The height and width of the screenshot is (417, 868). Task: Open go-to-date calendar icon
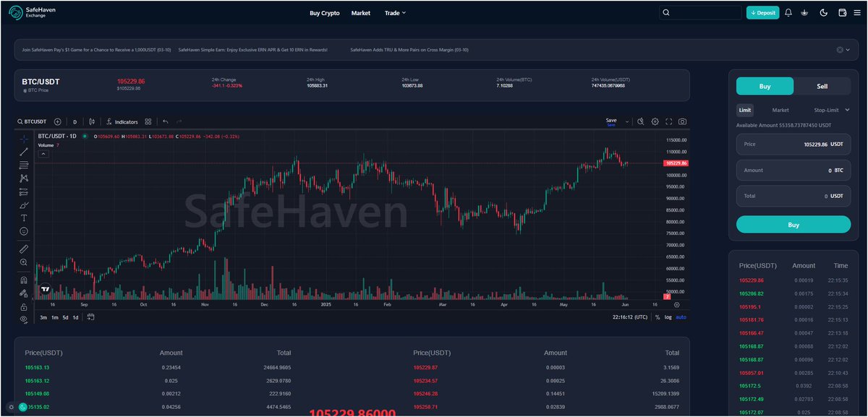tap(91, 317)
